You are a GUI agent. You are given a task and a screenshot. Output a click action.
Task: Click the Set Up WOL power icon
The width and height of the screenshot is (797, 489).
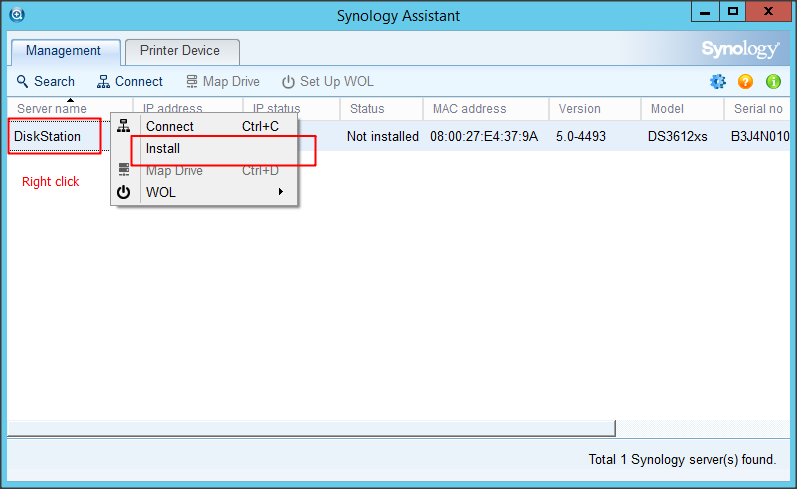pos(288,82)
